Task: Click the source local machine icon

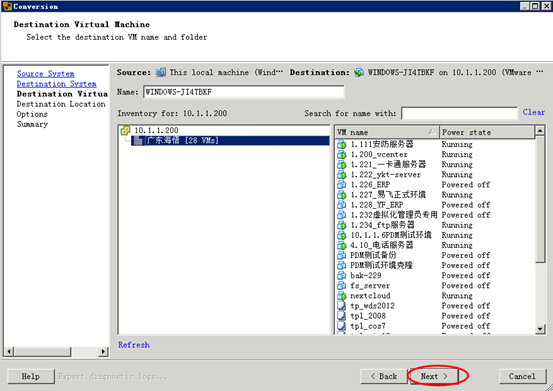Action: pos(161,72)
